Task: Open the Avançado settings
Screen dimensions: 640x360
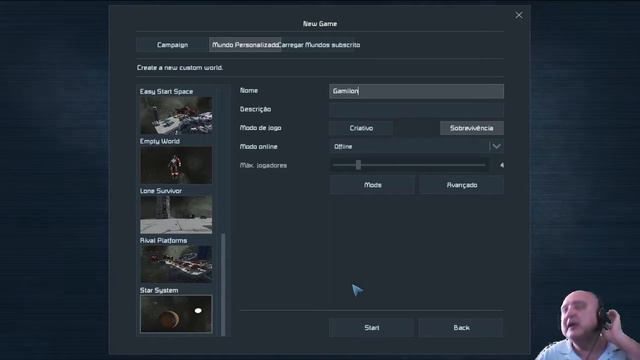Action: pos(461,185)
